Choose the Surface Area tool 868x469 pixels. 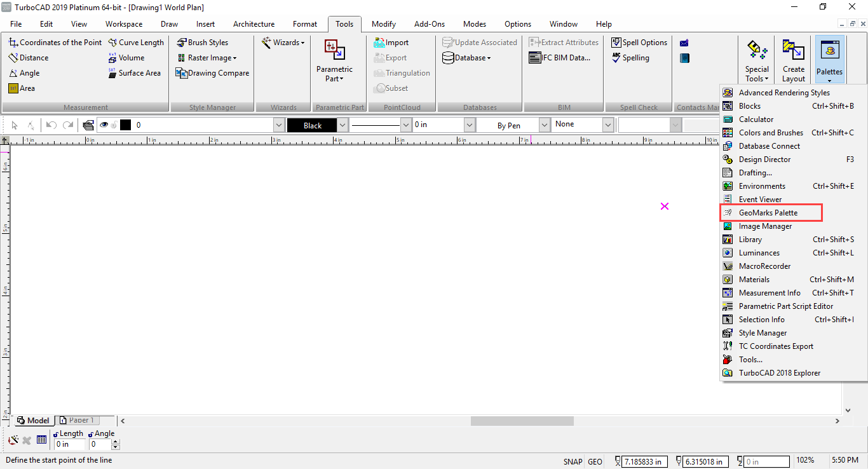[x=134, y=73]
